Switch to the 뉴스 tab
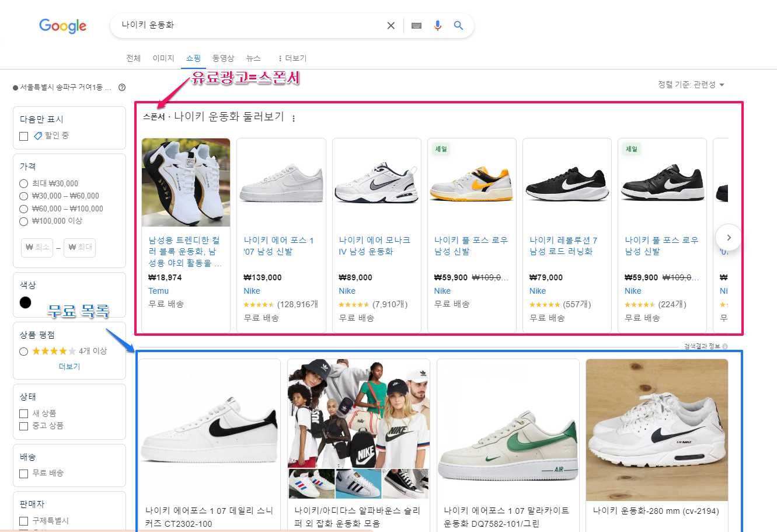 point(253,58)
